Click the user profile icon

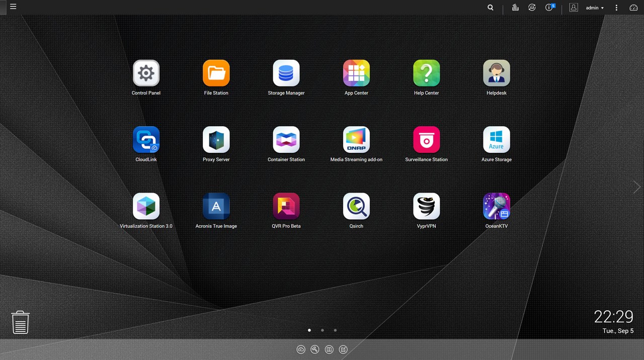click(x=574, y=8)
